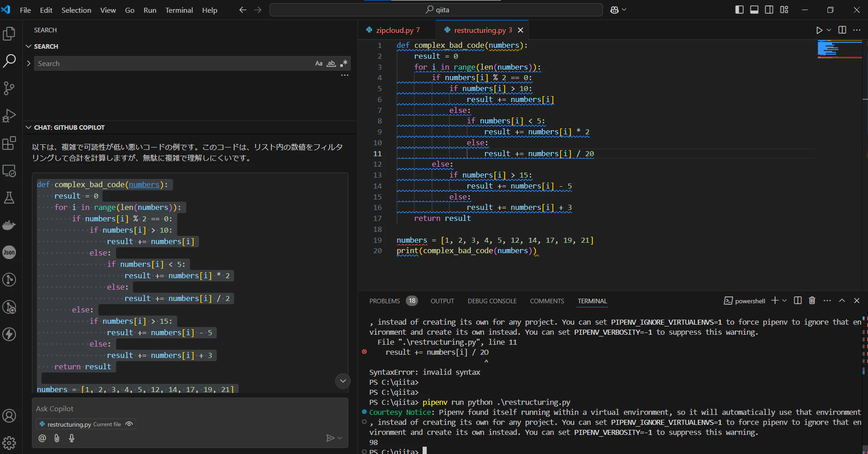Close the bottom panel
868x454 pixels.
point(857,301)
